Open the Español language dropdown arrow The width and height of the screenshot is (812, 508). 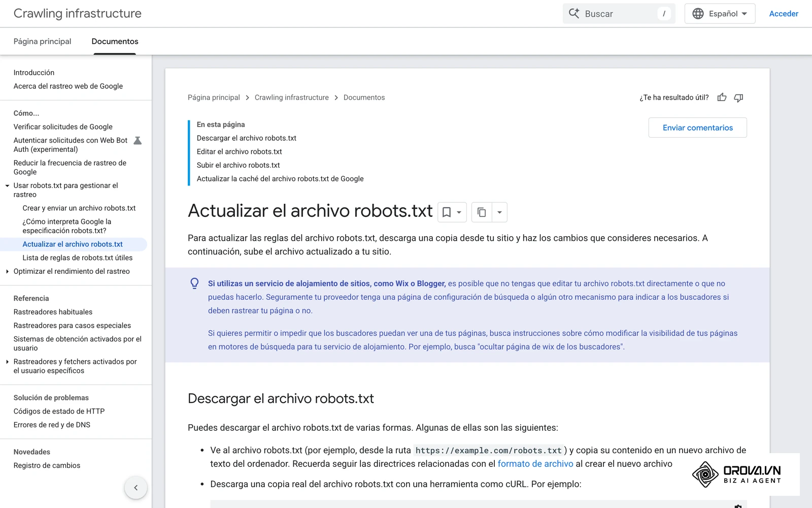coord(745,14)
